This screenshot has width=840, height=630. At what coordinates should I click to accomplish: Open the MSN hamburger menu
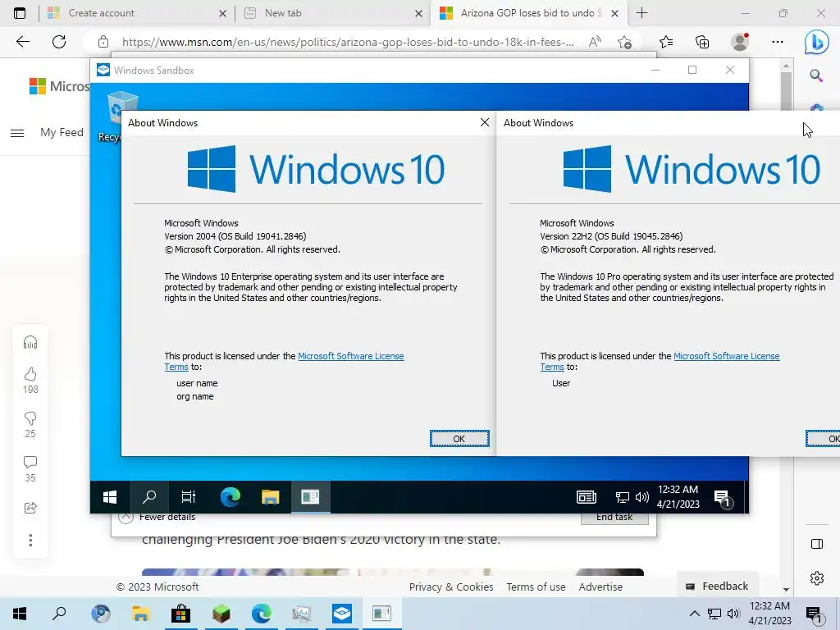(x=17, y=133)
